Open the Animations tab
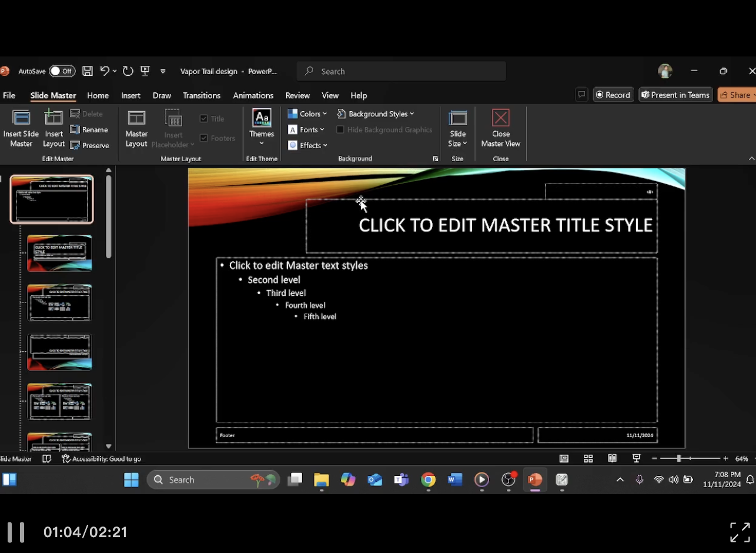 point(253,95)
